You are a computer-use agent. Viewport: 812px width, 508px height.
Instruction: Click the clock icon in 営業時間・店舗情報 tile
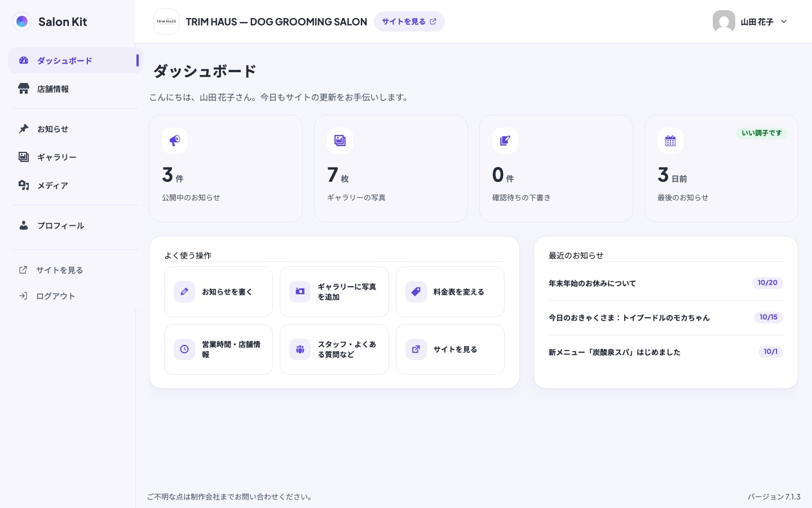184,349
